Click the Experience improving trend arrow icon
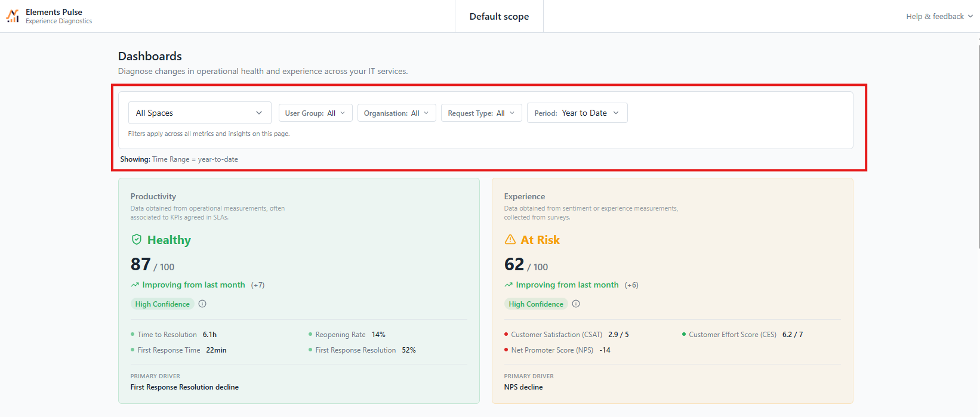Viewport: 980px width, 417px height. (x=509, y=285)
